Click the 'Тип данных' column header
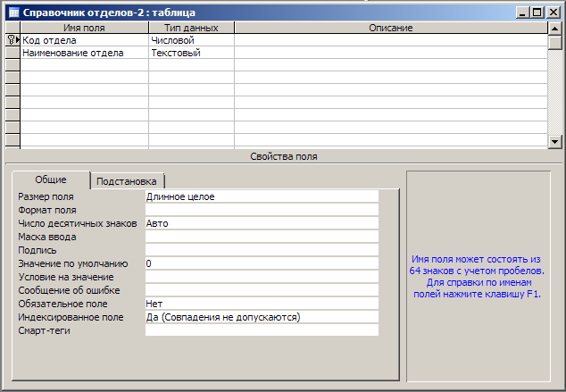Viewport: 566px width, 392px height. (x=191, y=28)
